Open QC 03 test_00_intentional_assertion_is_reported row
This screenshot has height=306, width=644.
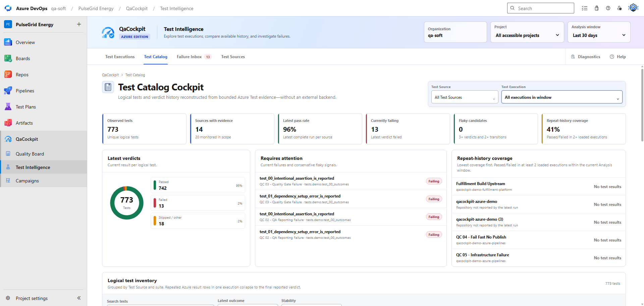click(x=351, y=181)
